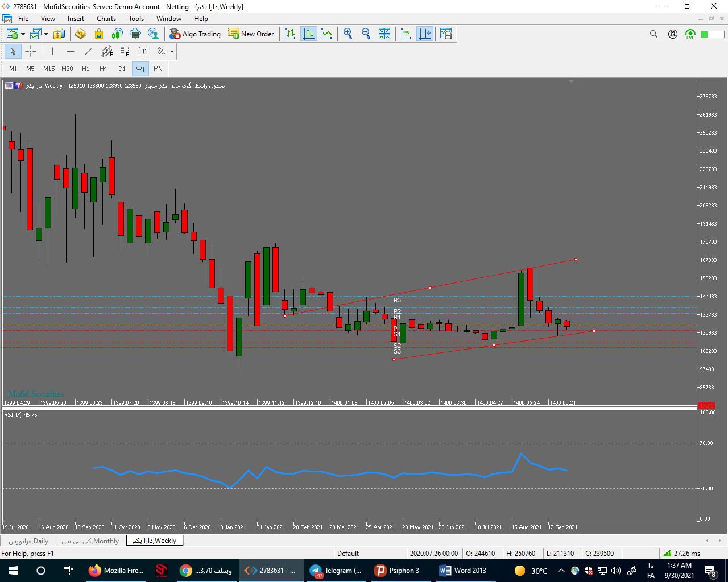Switch to the دارا یکم Weekly chart tab

tap(155, 541)
